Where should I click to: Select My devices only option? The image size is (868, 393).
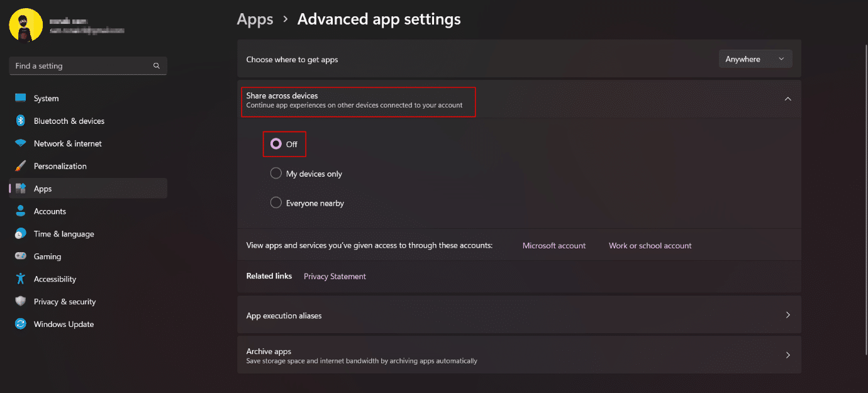point(275,174)
